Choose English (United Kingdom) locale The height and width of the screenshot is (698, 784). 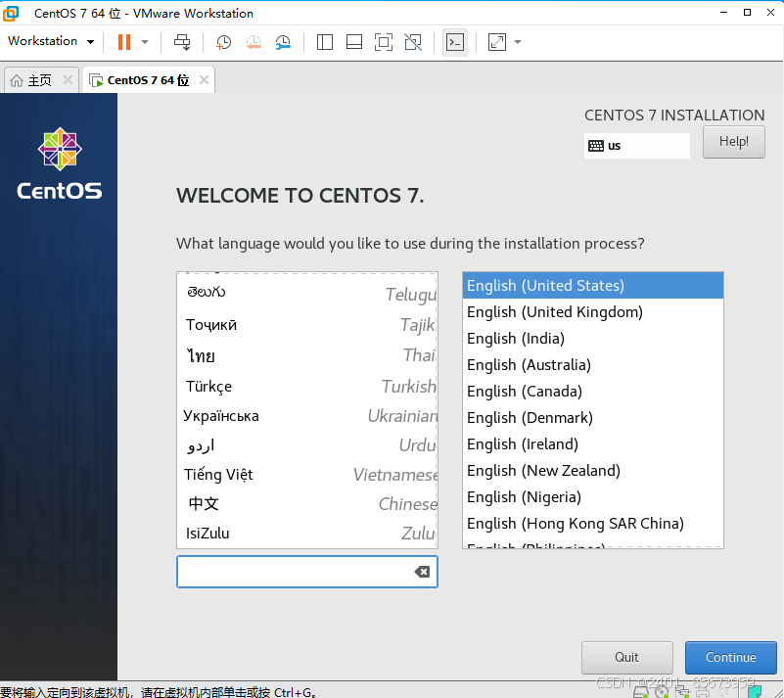(593, 312)
